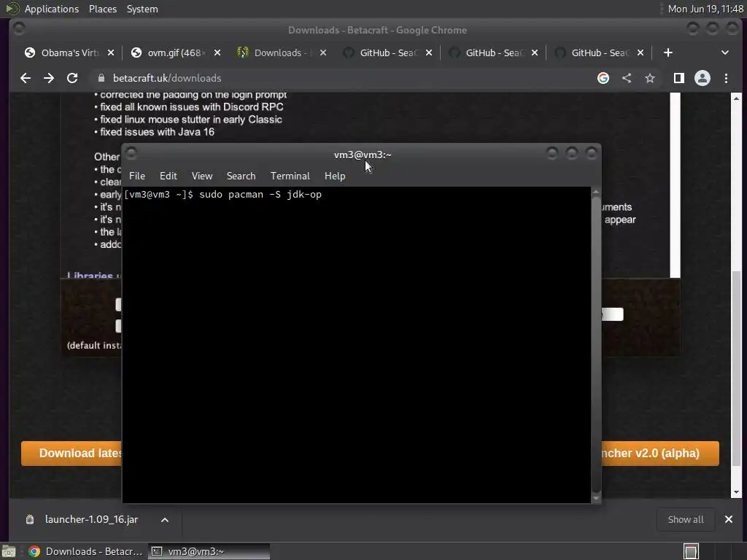Close the third GitHub - Sea tab
The image size is (747, 560).
(x=640, y=52)
